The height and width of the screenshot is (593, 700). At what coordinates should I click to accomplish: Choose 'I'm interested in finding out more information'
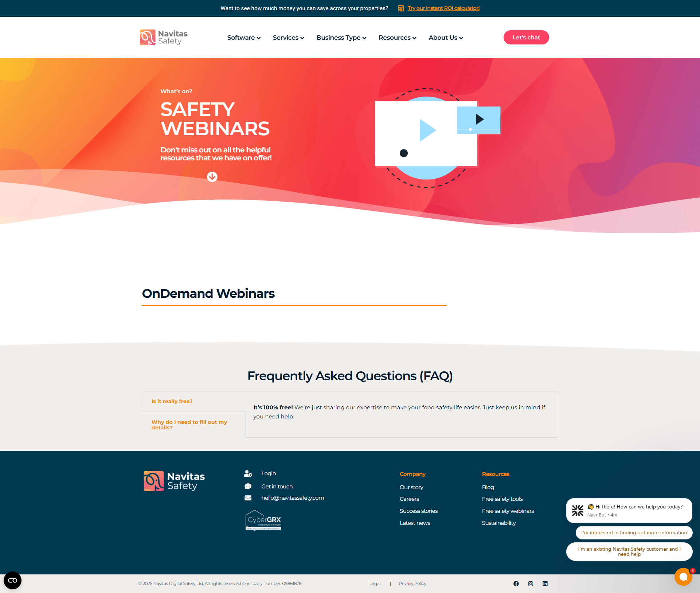pos(634,532)
